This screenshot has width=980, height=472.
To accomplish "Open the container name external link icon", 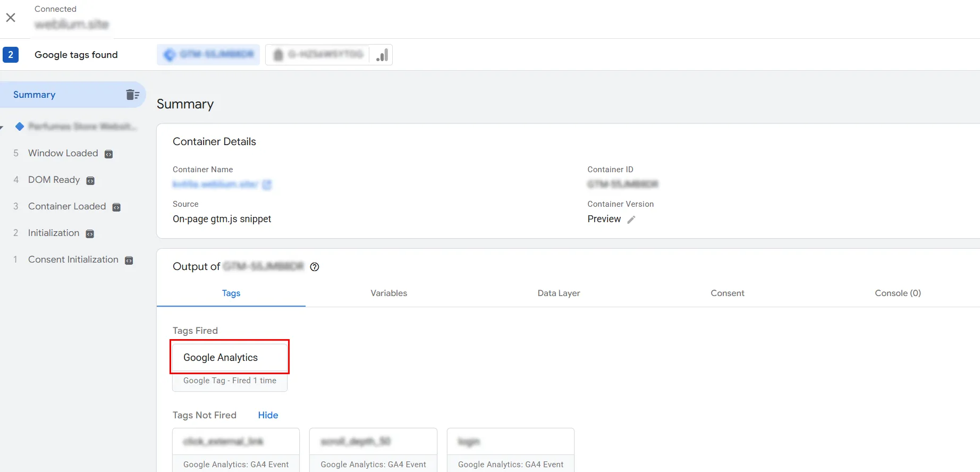I will coord(267,184).
